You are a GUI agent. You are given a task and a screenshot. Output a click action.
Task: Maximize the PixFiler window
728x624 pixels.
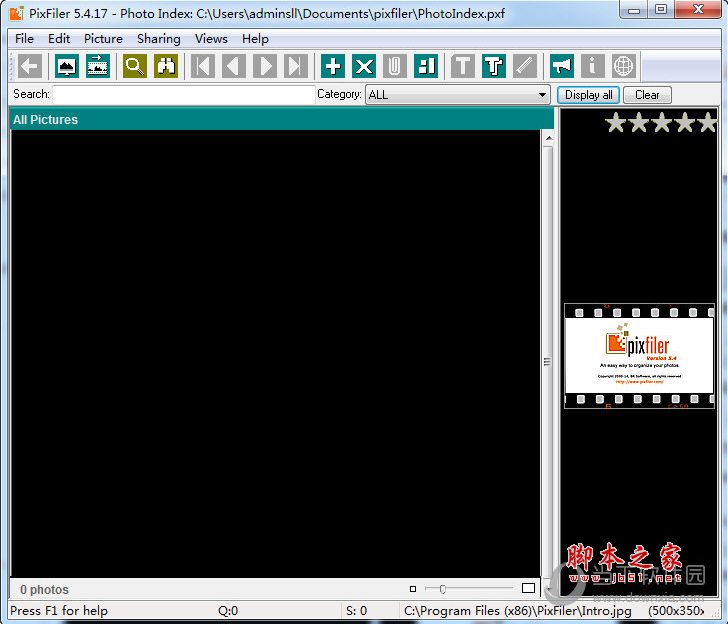pos(661,10)
